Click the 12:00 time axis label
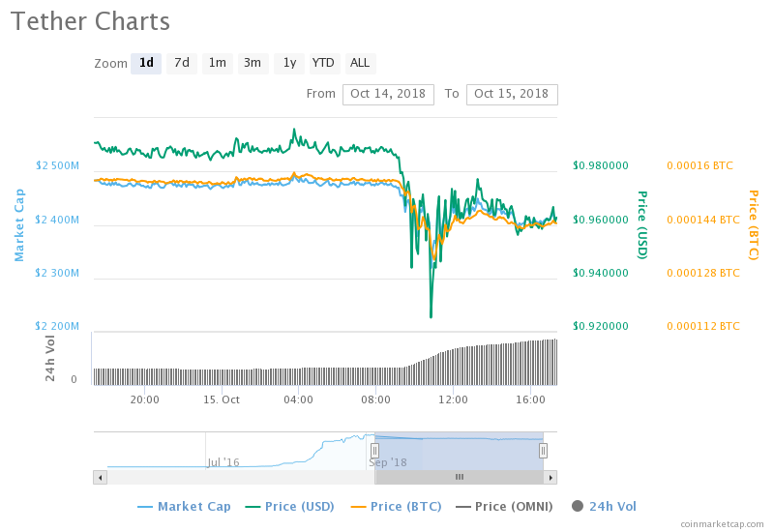774x532 pixels. tap(453, 399)
